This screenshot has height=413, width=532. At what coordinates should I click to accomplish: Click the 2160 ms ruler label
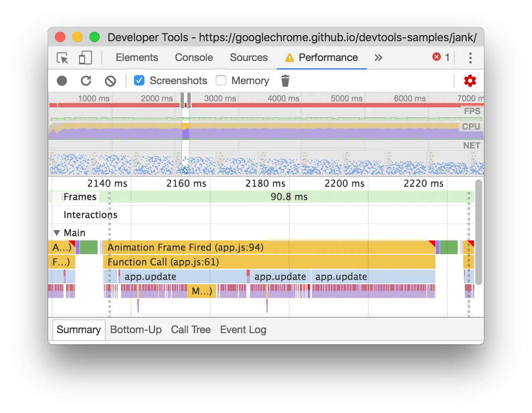(x=186, y=183)
